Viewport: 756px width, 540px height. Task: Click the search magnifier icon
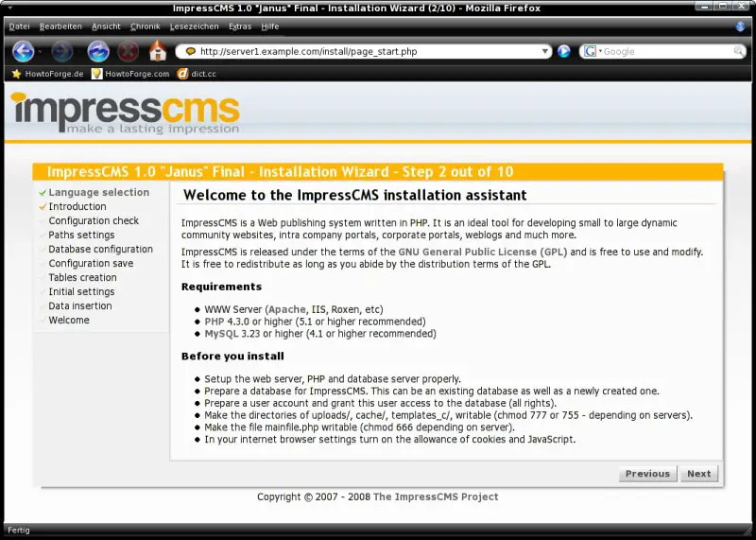(x=739, y=51)
